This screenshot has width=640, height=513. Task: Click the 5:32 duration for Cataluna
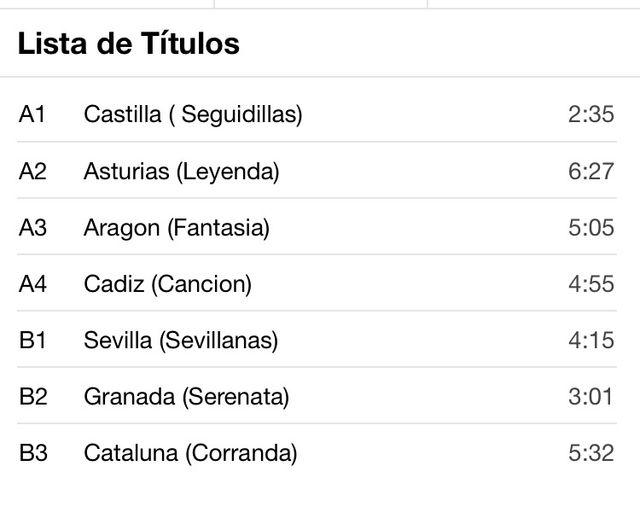pos(591,453)
